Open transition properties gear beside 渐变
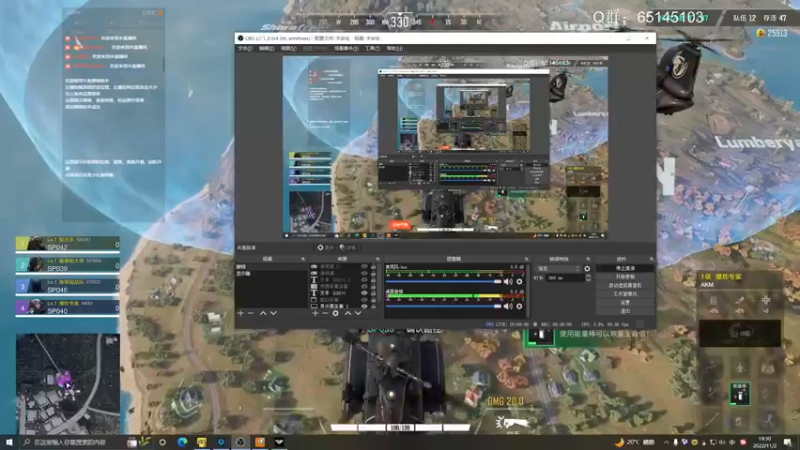The height and width of the screenshot is (450, 800). tap(587, 268)
